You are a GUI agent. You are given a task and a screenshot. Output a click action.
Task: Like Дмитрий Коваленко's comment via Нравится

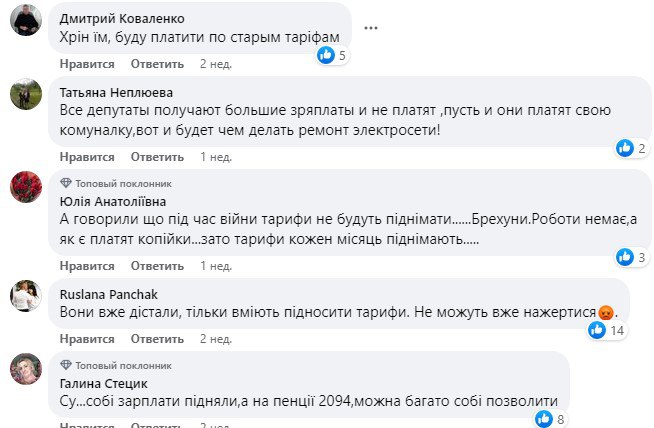[x=88, y=63]
